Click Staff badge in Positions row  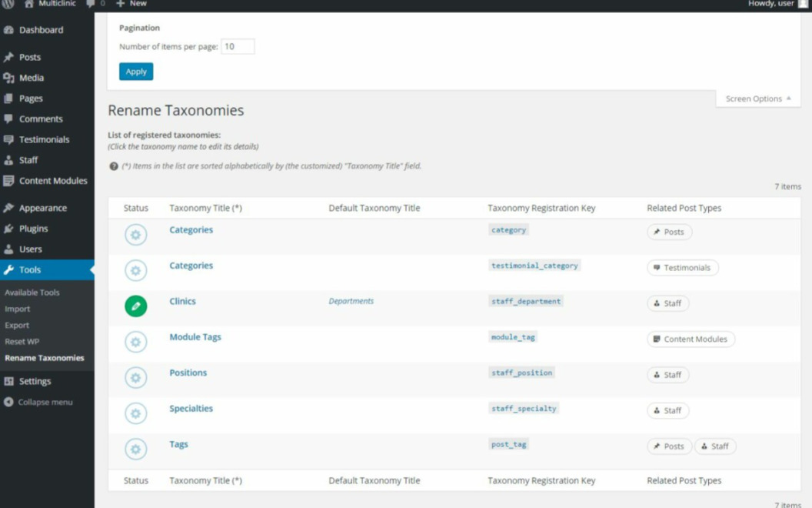(x=668, y=375)
